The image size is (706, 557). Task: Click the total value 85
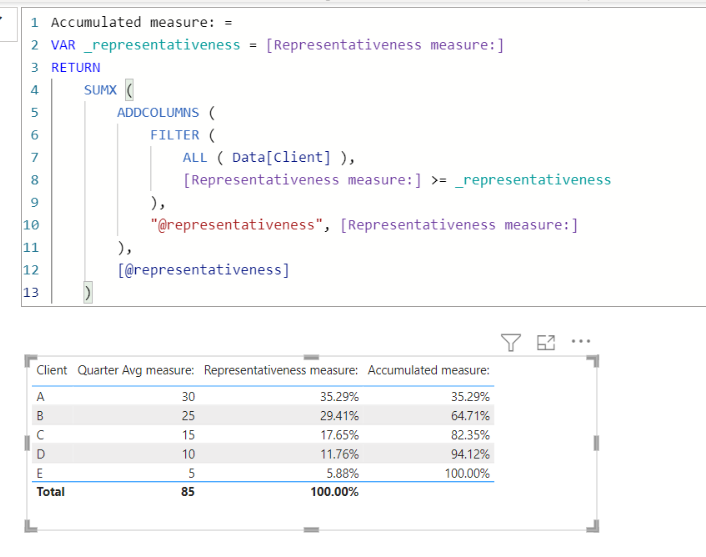coord(188,492)
